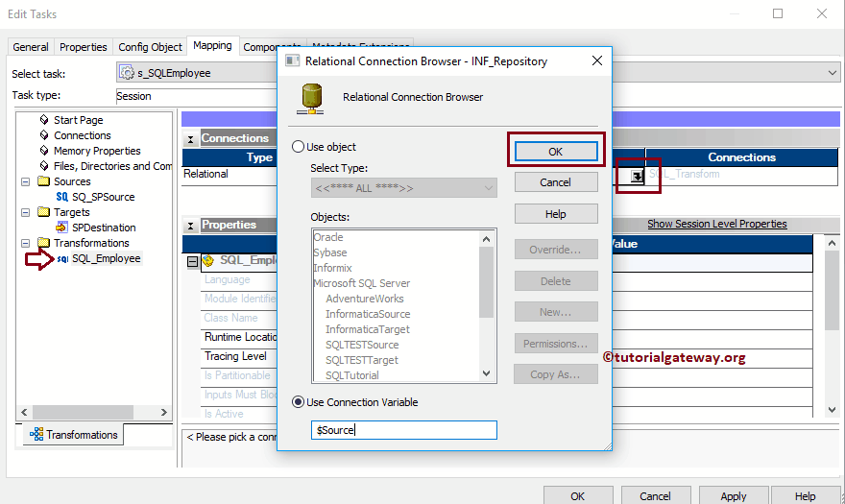The height and width of the screenshot is (504, 845).
Task: Open the Config Object tab
Action: (150, 47)
